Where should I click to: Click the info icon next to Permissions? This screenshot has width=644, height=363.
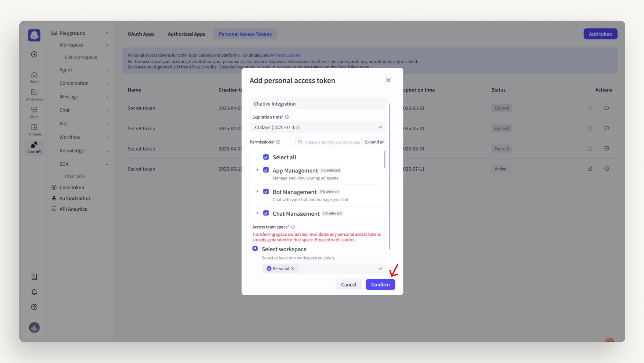pos(278,142)
